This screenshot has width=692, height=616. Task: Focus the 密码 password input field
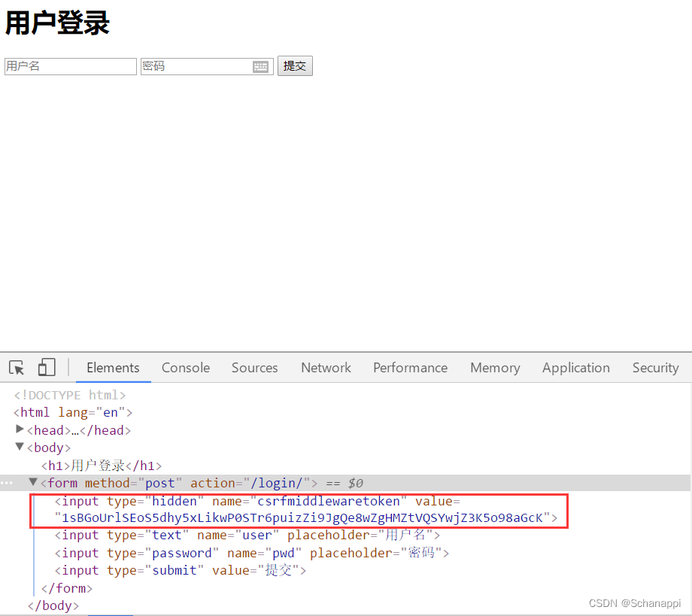click(x=207, y=67)
